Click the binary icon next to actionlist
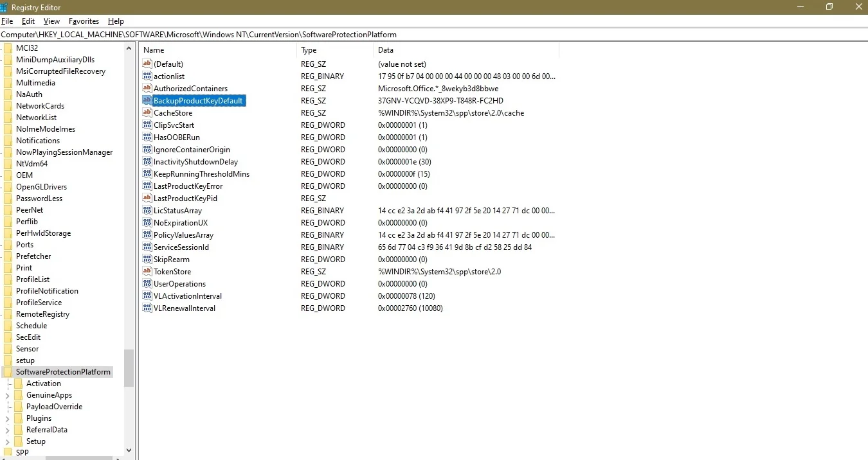Screen dimensions: 868x460 point(147,76)
